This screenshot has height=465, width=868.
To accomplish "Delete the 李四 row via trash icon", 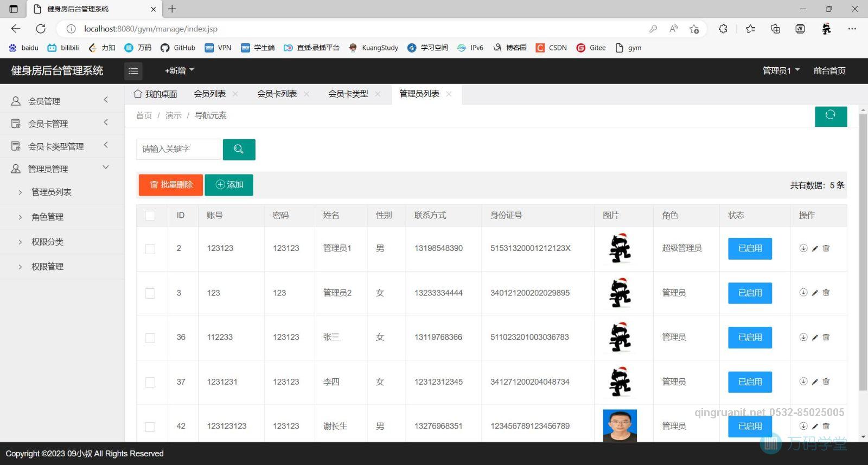I will pyautogui.click(x=826, y=382).
